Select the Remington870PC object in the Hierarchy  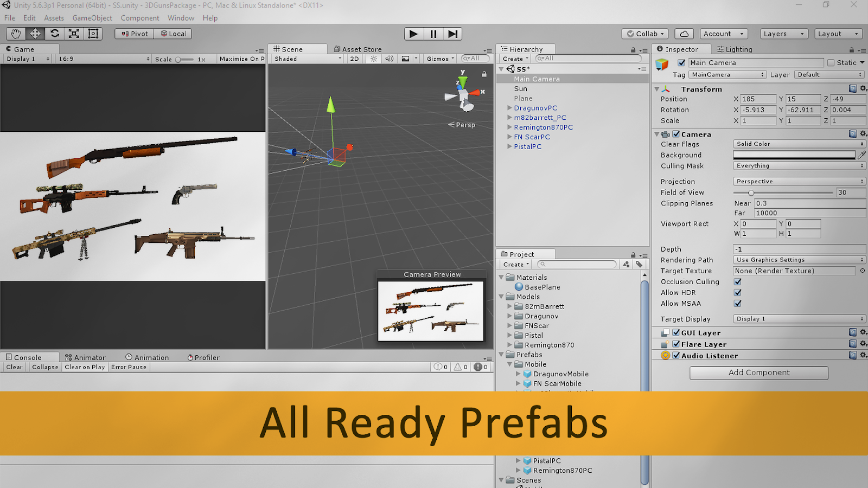tap(543, 127)
